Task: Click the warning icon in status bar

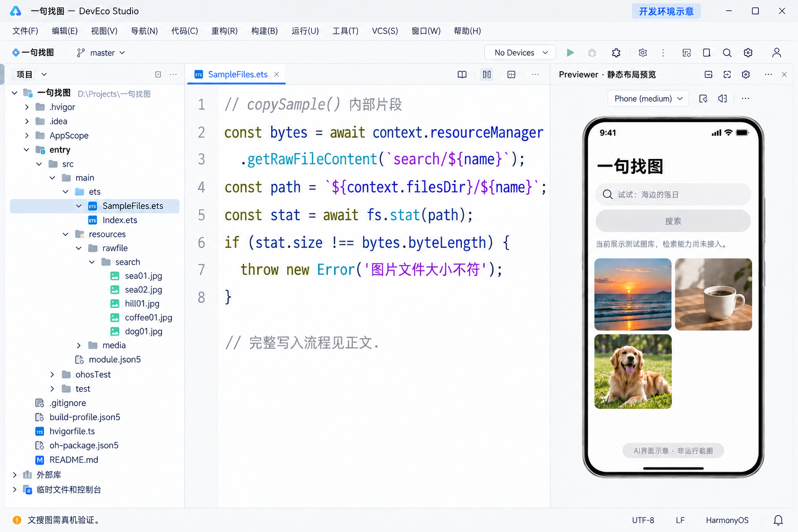Action: (17, 520)
